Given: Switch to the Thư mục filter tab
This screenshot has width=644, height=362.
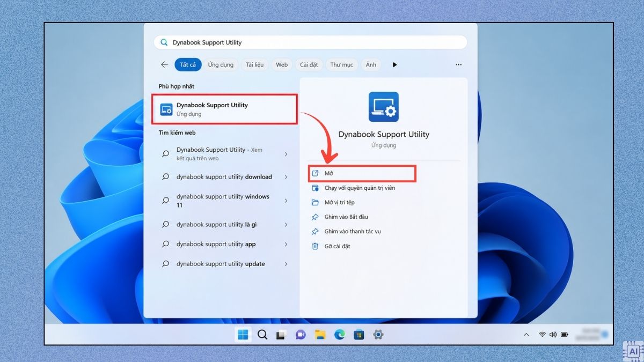Looking at the screenshot, I should pyautogui.click(x=342, y=64).
